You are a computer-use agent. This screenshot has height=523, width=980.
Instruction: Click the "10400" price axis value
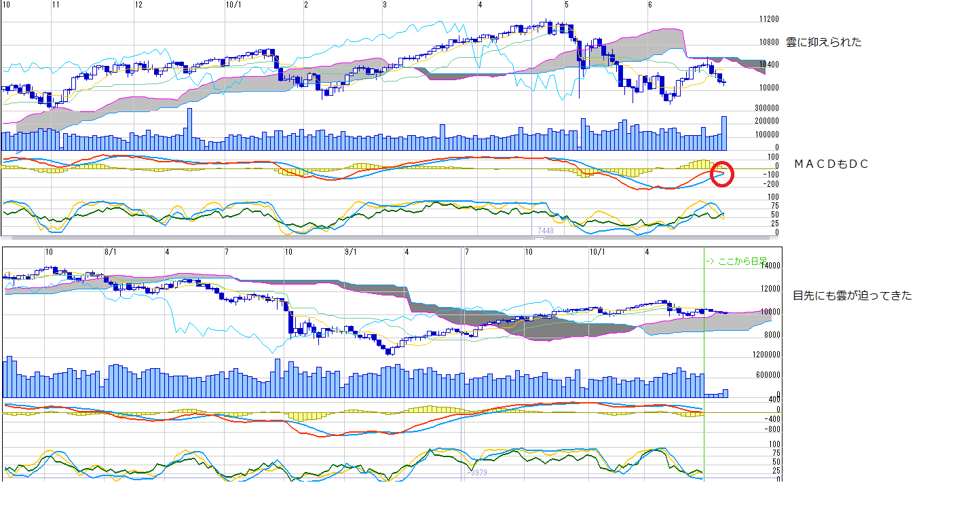(769, 65)
